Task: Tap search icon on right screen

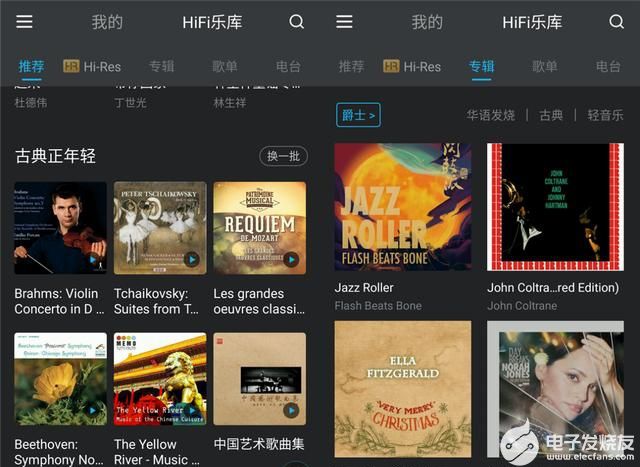Action: pyautogui.click(x=616, y=22)
